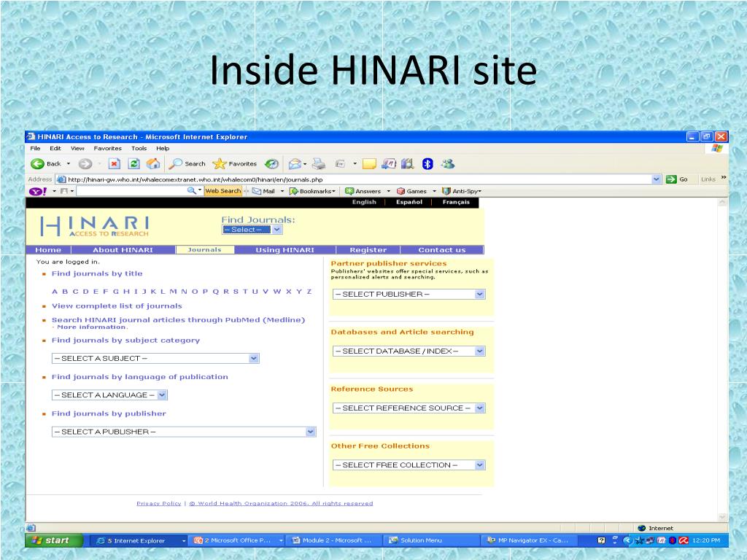This screenshot has width=747, height=560.
Task: Open the Favorites menu in the menu bar
Action: pos(108,149)
